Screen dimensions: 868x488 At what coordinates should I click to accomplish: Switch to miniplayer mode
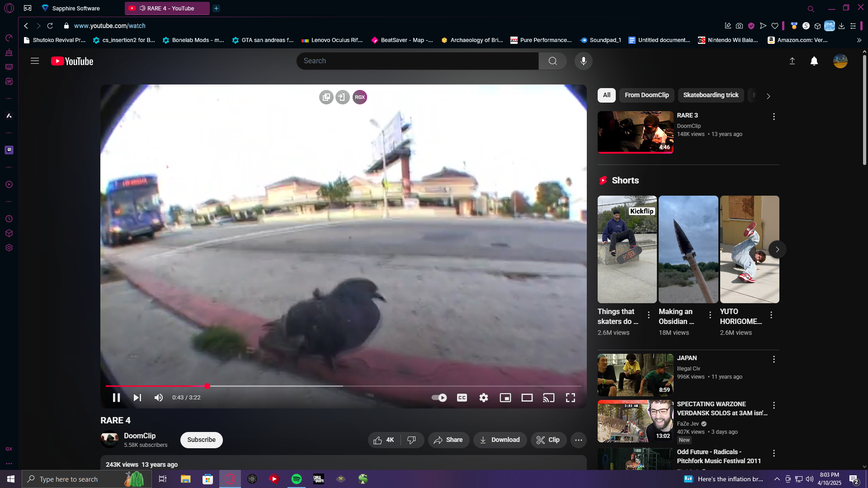coord(505,398)
